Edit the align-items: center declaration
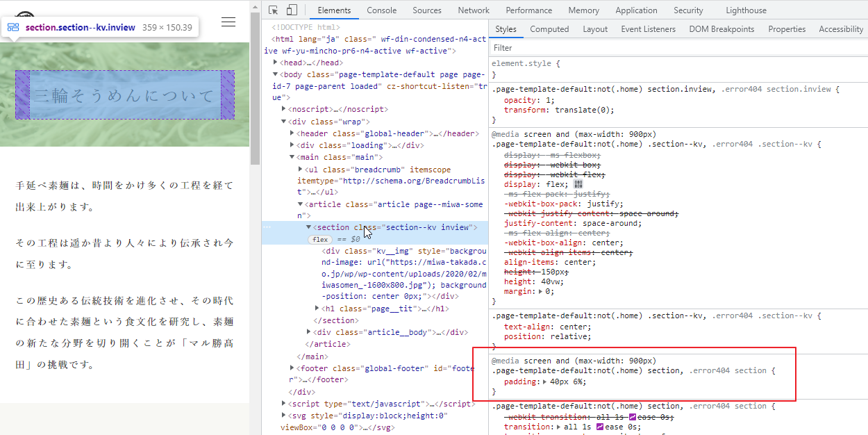This screenshot has height=435, width=868. coord(549,262)
